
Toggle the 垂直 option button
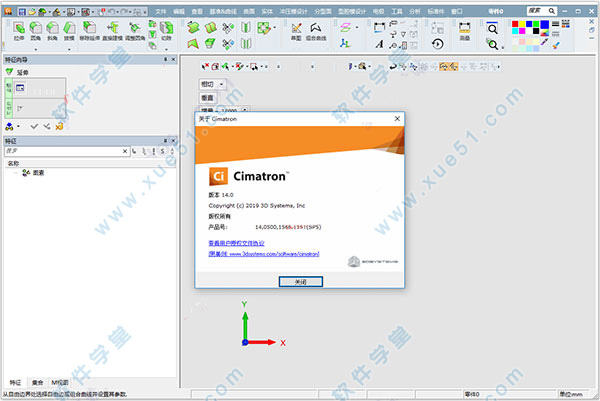coord(207,98)
